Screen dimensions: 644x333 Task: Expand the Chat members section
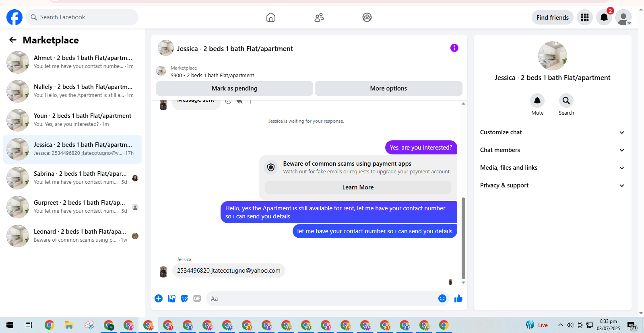(553, 150)
